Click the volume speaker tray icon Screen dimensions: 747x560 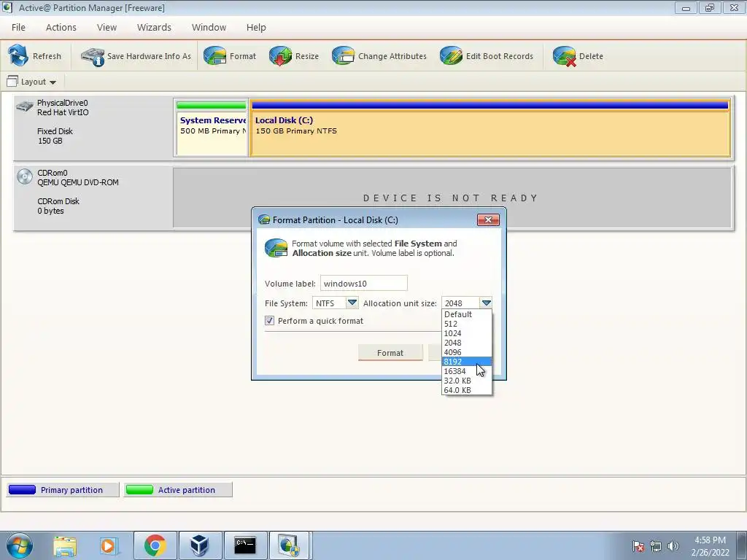[673, 546]
